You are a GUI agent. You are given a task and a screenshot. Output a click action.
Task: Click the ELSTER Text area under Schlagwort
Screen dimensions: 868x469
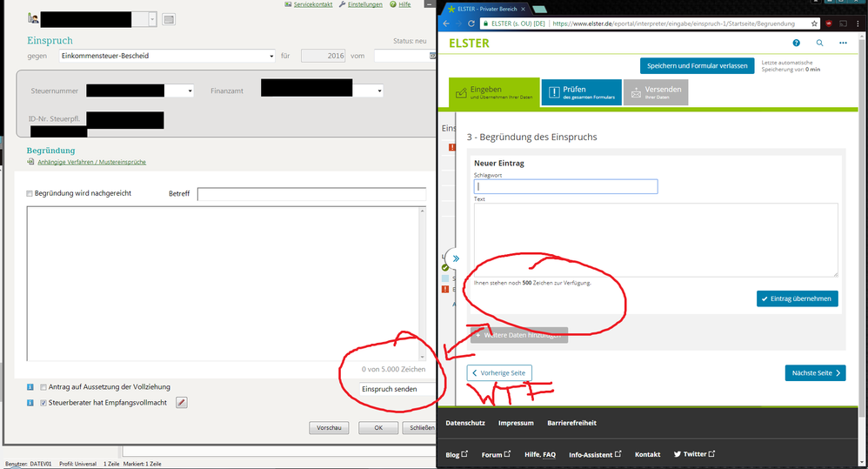coord(656,240)
